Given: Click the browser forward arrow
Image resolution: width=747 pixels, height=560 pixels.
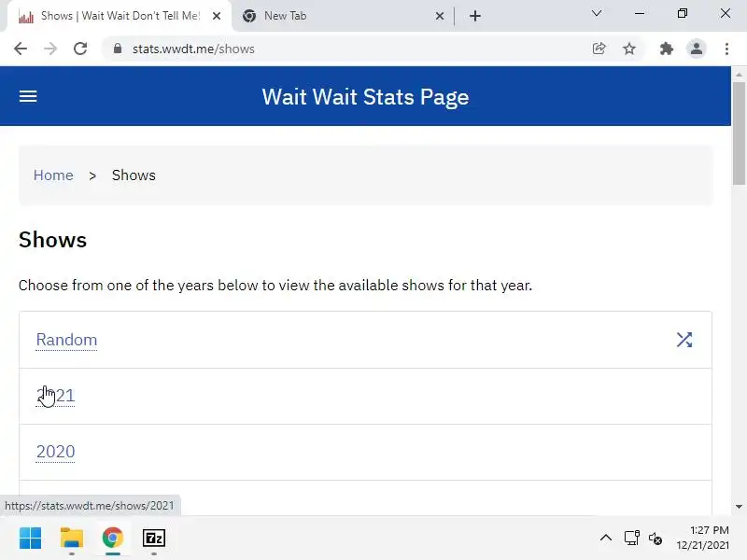Looking at the screenshot, I should coord(50,49).
